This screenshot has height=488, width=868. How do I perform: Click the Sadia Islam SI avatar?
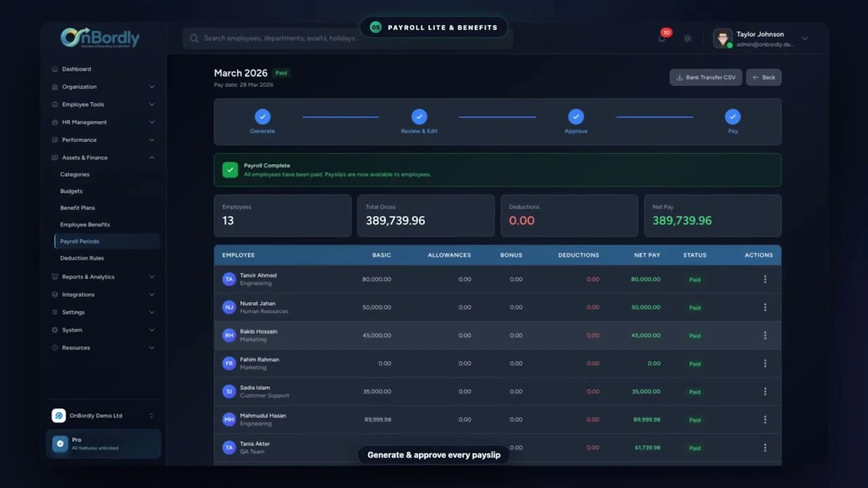coord(229,391)
